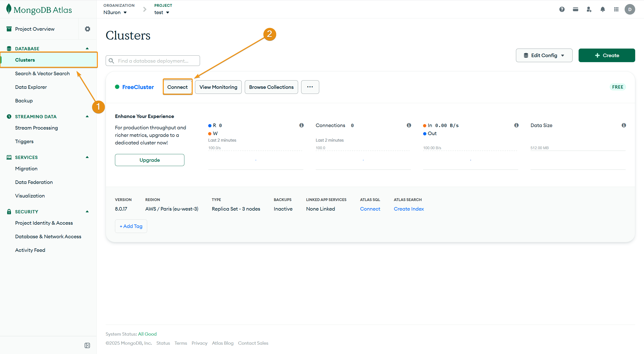Open the test project dropdown
644x354 pixels.
[162, 12]
